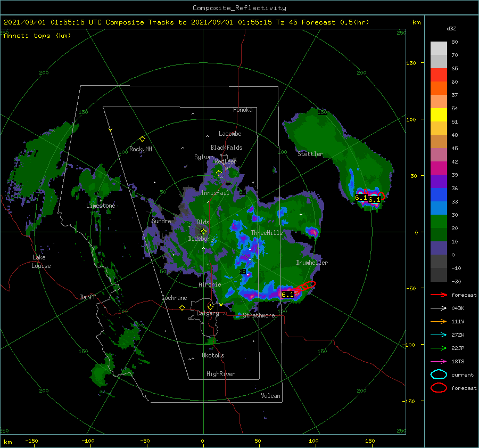This screenshot has width=479, height=448.
Task: Click the 6.1 tops label south of Drumheller
Action: pyautogui.click(x=287, y=295)
